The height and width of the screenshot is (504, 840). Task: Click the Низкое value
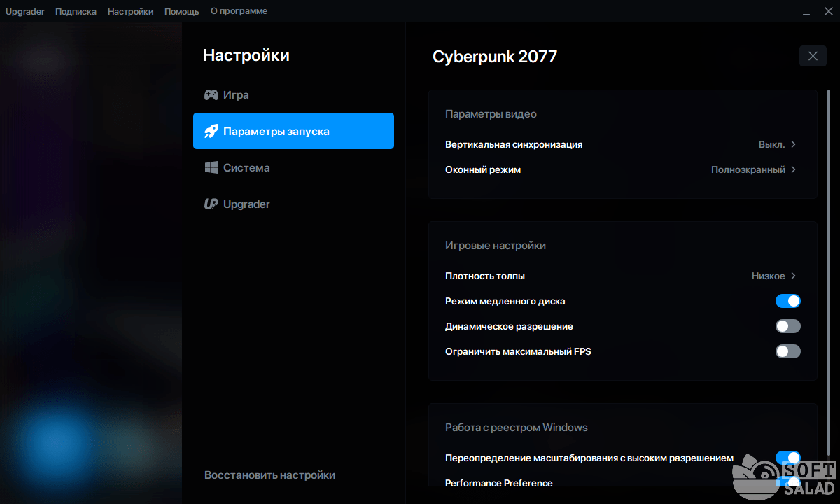click(769, 276)
